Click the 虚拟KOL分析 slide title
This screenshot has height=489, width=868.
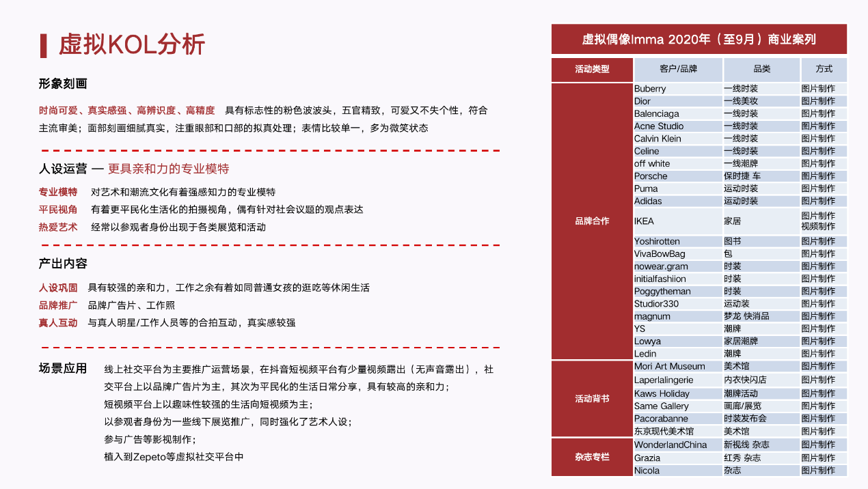pos(131,45)
